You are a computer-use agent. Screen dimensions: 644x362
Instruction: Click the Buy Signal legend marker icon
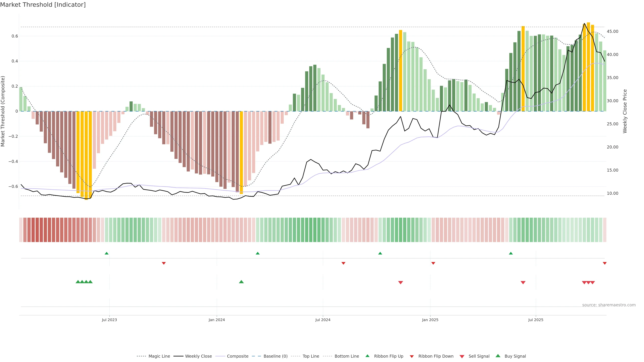tap(498, 356)
